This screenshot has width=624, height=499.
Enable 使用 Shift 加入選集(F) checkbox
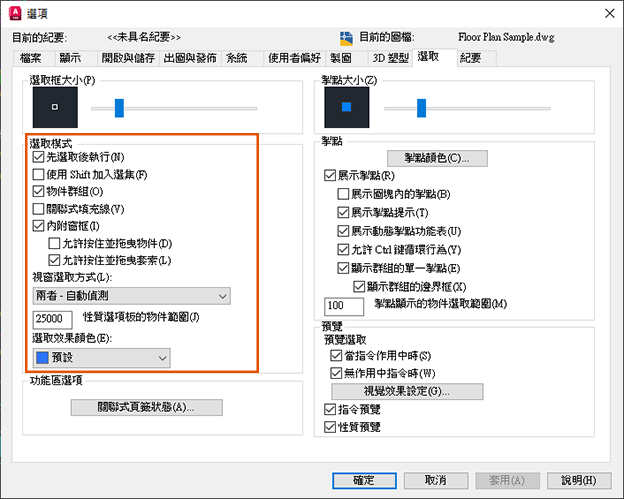[x=38, y=174]
